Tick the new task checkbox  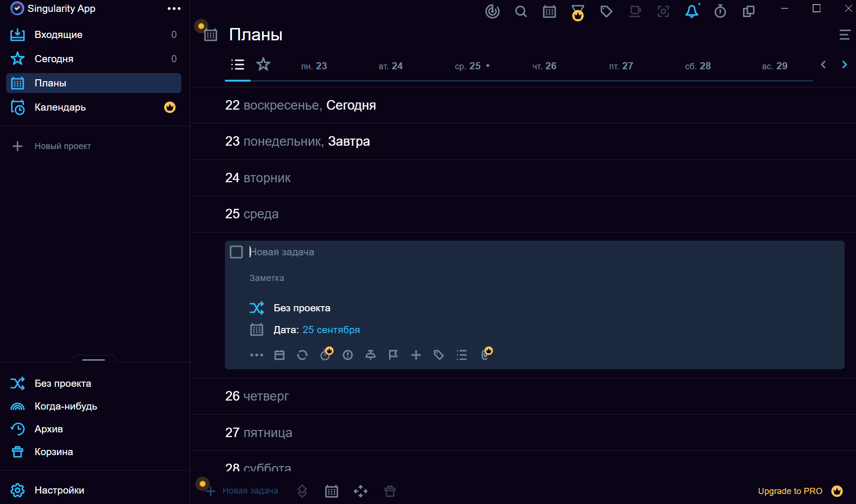(x=236, y=252)
